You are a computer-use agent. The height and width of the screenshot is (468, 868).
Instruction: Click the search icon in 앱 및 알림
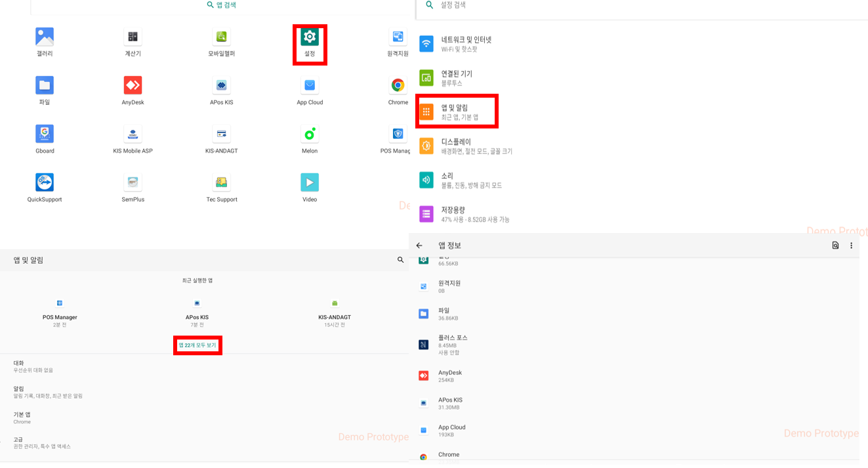[x=400, y=260]
